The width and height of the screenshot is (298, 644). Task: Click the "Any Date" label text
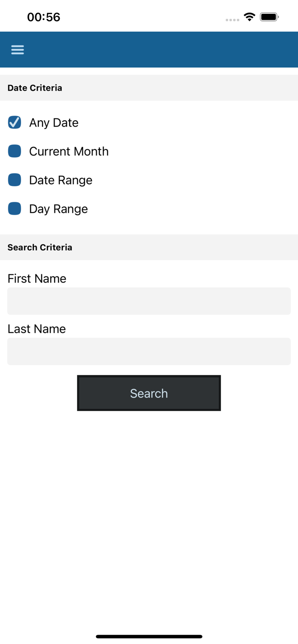54,123
